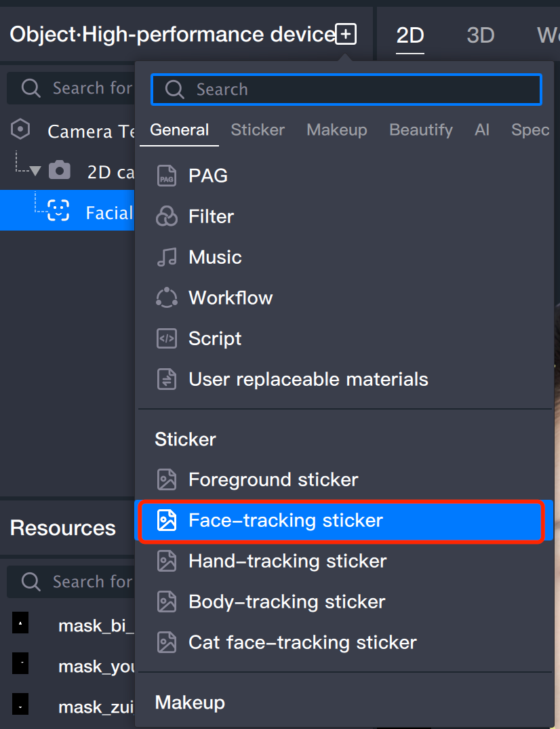Viewport: 560px width, 729px height.
Task: Add a Hand-tracking sticker
Action: point(287,561)
